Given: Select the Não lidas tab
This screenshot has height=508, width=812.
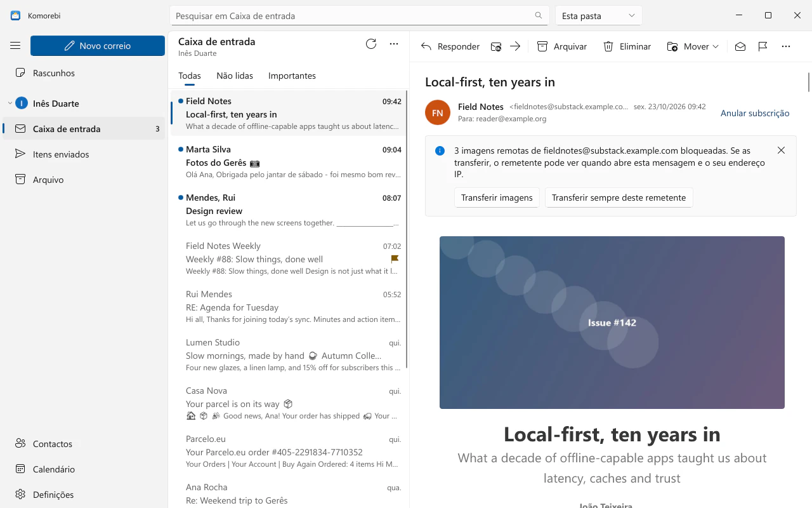Looking at the screenshot, I should pyautogui.click(x=235, y=76).
